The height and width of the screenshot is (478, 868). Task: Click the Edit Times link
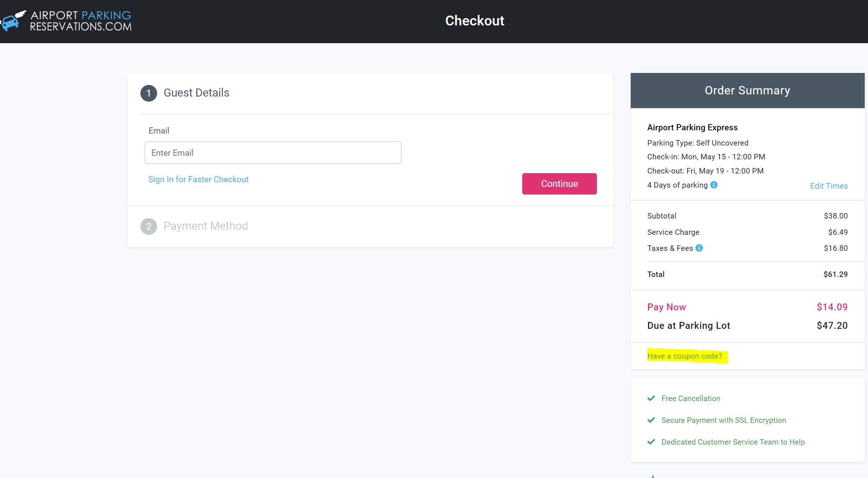coord(829,186)
